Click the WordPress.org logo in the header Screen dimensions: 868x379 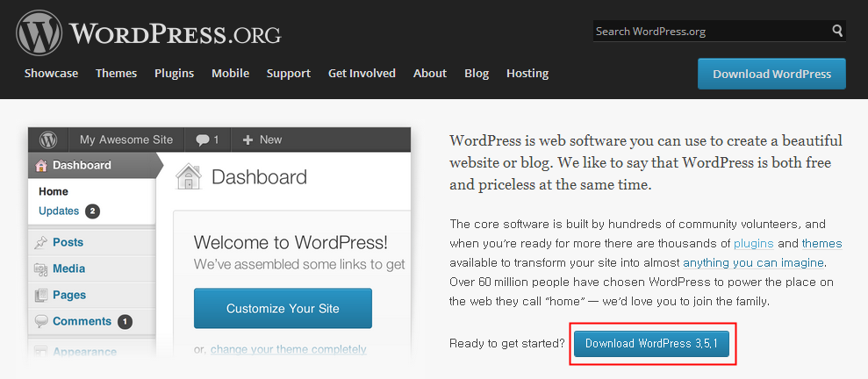(148, 32)
